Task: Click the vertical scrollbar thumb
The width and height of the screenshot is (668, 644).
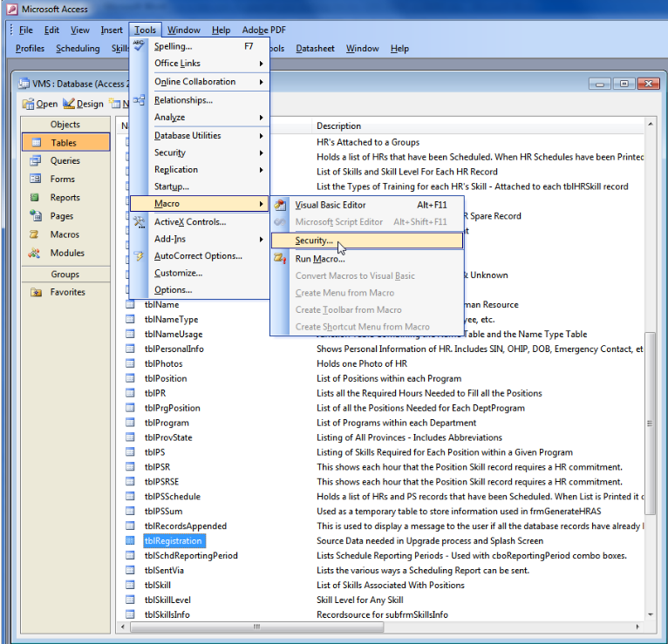Action: pyautogui.click(x=650, y=424)
